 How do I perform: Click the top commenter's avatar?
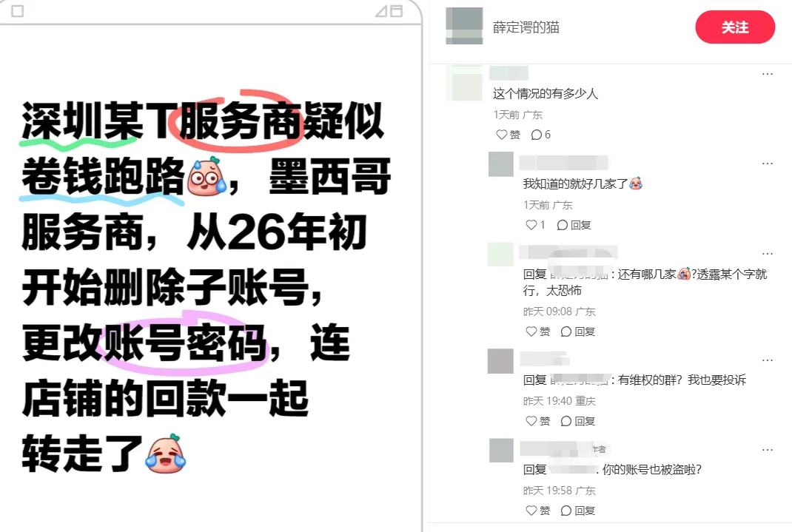point(464,84)
